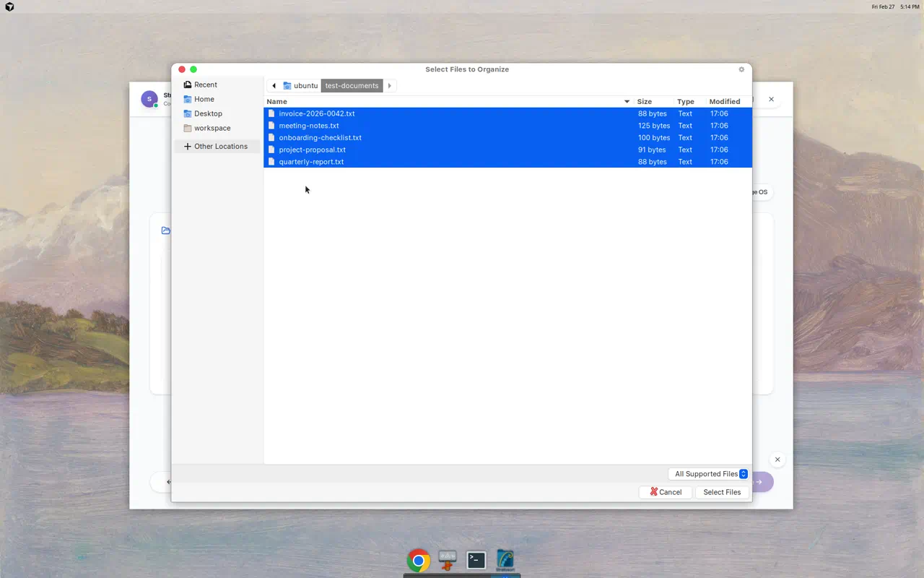Image resolution: width=924 pixels, height=578 pixels.
Task: Open the workspace folder in sidebar
Action: [212, 128]
